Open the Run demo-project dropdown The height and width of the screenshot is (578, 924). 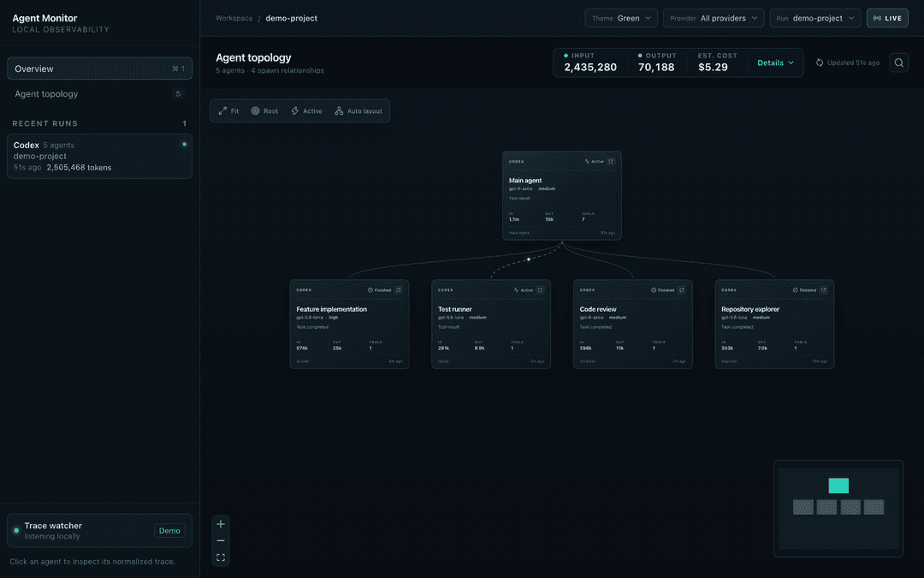point(815,18)
